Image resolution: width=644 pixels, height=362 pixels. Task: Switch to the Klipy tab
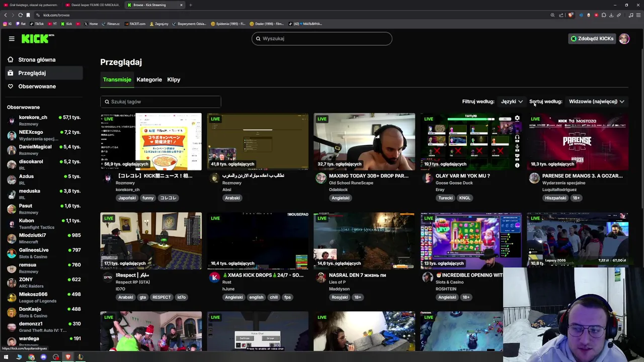(174, 79)
